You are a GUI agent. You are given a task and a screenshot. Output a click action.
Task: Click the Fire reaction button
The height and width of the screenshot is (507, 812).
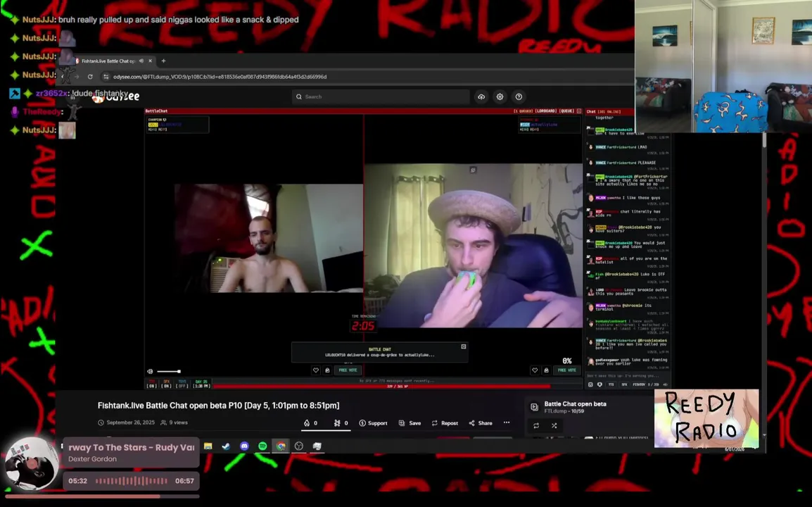(x=311, y=423)
